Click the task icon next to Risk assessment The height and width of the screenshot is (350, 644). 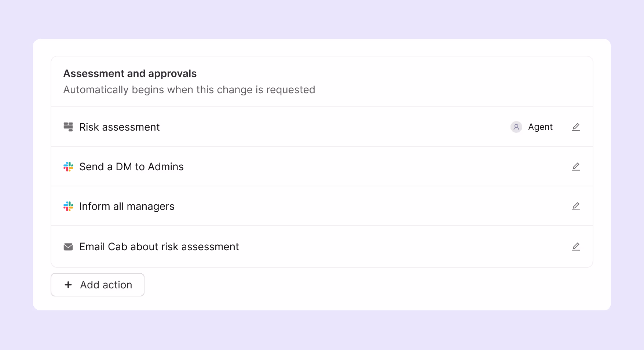[68, 127]
